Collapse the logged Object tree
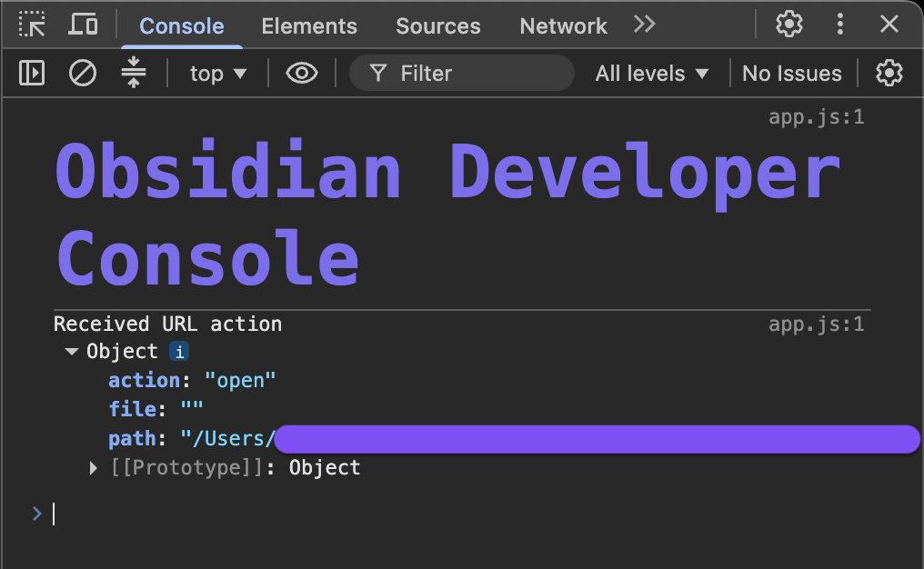 tap(72, 352)
